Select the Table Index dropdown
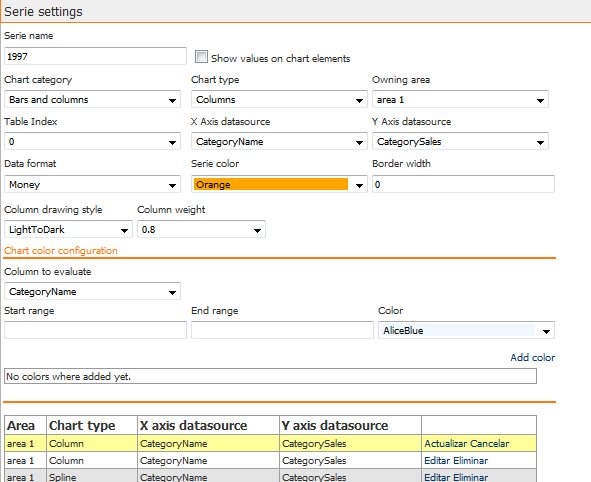Viewport: 591px width, 482px height. 92,142
